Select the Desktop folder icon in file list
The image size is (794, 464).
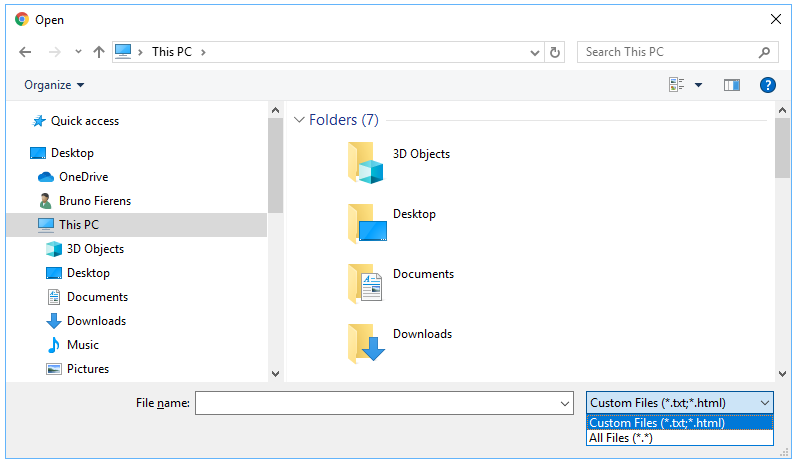click(x=367, y=223)
